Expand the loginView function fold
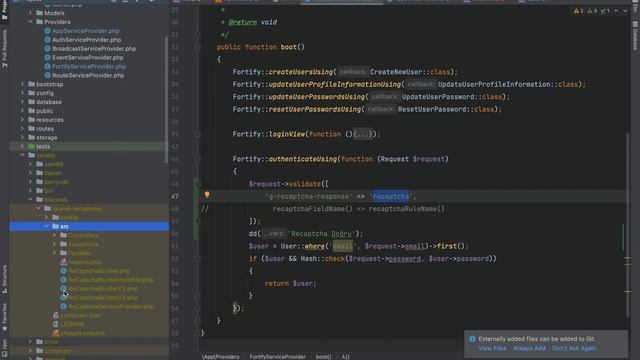The height and width of the screenshot is (360, 640). (x=362, y=134)
